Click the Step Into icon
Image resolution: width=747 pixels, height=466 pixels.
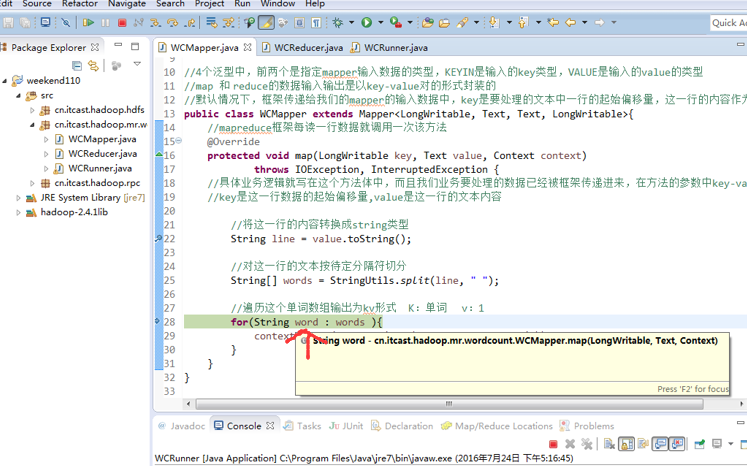155,22
